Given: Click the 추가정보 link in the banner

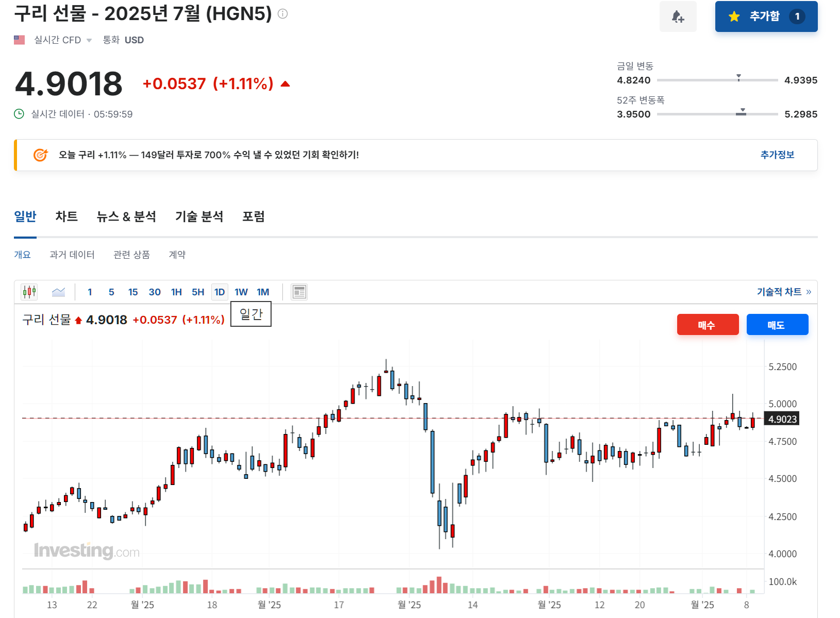Looking at the screenshot, I should tap(777, 155).
